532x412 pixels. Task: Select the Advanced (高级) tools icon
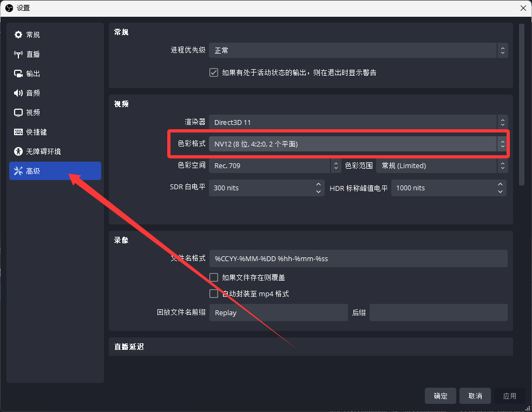tap(18, 171)
